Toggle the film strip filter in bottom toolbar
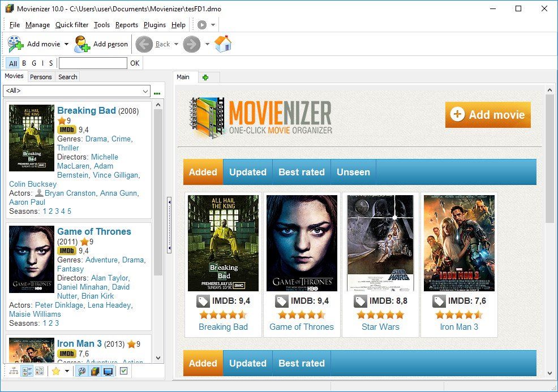This screenshot has height=392, width=558. [x=95, y=372]
